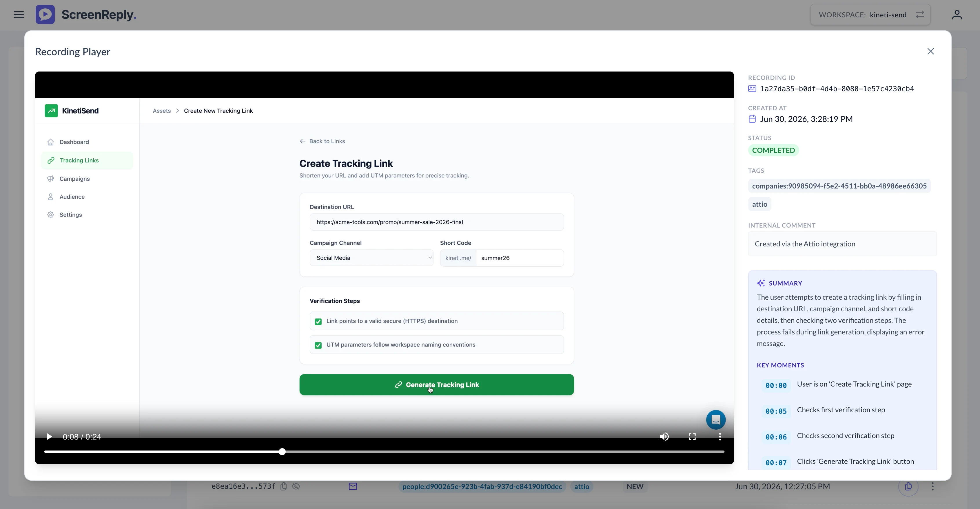This screenshot has width=980, height=509.
Task: Uncheck the UTM naming conventions checkbox
Action: [x=318, y=345]
